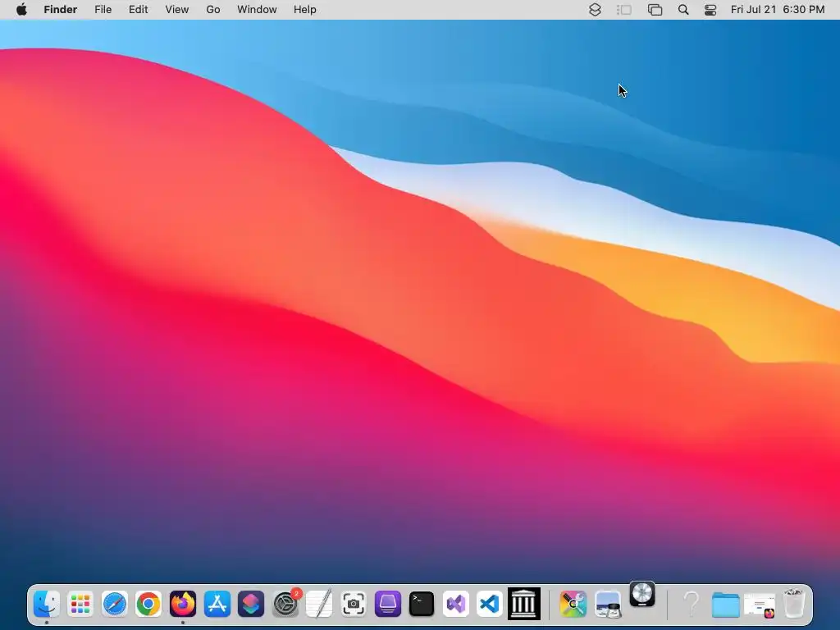Open the Apple menu
Image resolution: width=840 pixels, height=630 pixels.
[x=21, y=10]
